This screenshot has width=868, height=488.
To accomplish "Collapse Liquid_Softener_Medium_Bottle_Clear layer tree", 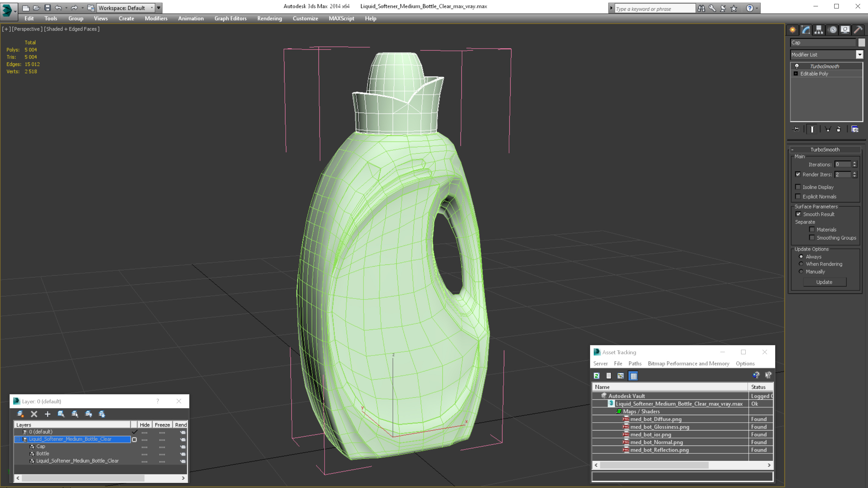I will coord(17,440).
